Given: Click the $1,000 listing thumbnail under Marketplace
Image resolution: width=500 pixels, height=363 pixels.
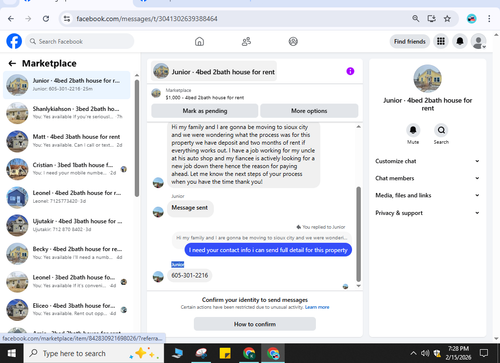Looking at the screenshot, I should click(x=156, y=94).
